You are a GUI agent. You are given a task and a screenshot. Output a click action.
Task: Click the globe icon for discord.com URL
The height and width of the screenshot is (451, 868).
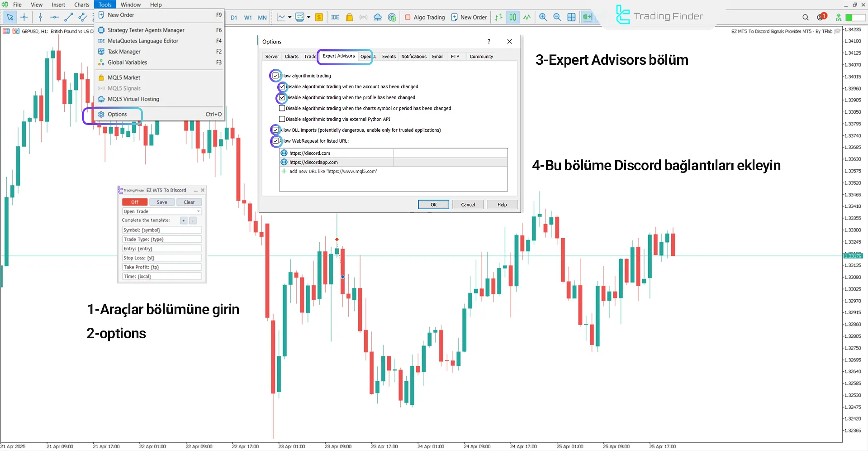pos(284,153)
